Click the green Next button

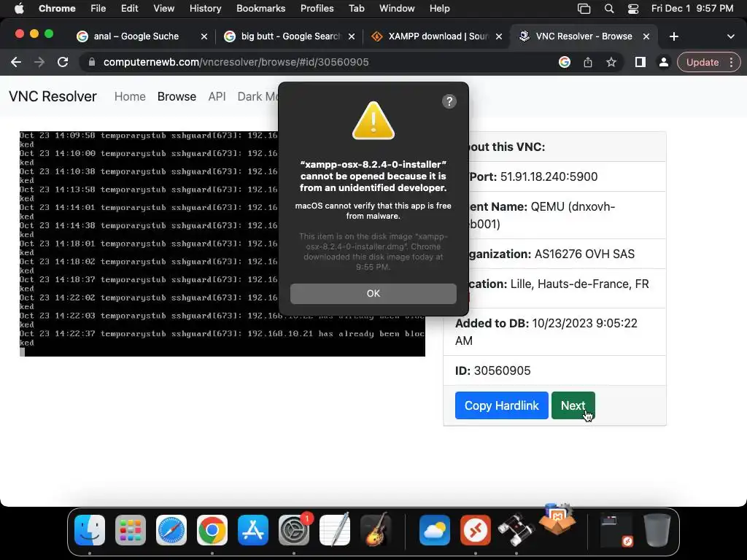tap(573, 405)
